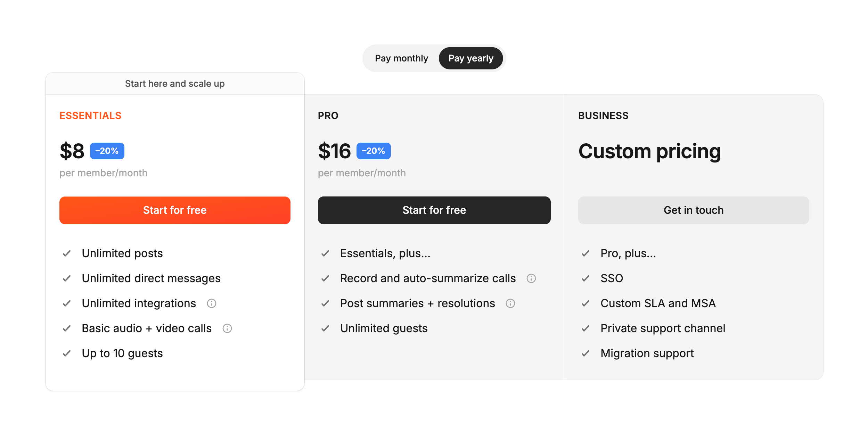
Task: Click the BUSINESS plan heading
Action: tap(603, 116)
